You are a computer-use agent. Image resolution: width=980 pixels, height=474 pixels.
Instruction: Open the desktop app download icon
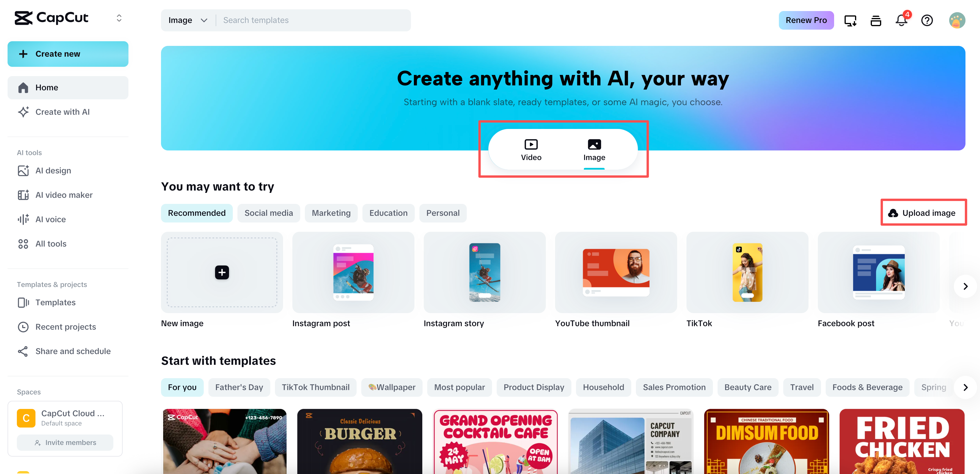[x=850, y=20]
